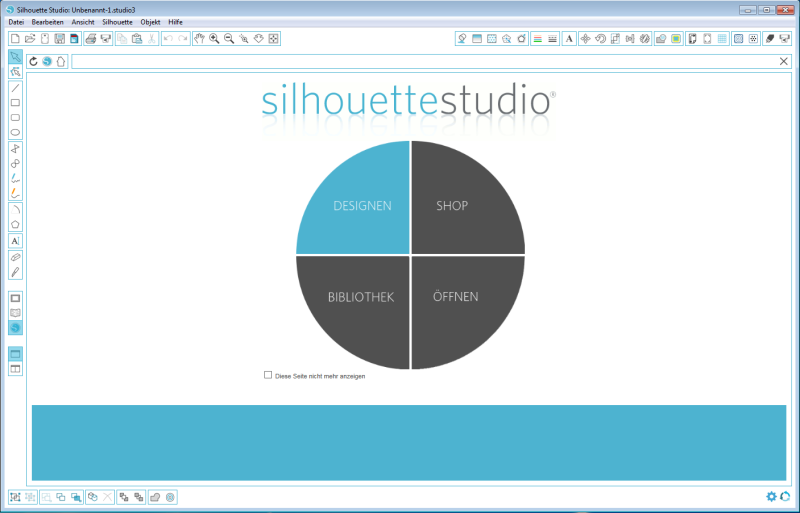Open the text style panel (A icon)
Screen dimensions: 800x513
pos(569,39)
